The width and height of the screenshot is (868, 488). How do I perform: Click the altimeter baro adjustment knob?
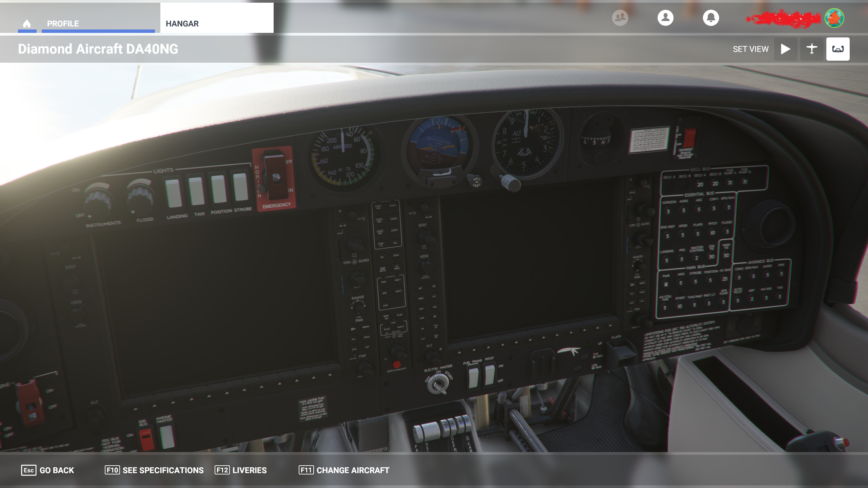click(x=511, y=183)
